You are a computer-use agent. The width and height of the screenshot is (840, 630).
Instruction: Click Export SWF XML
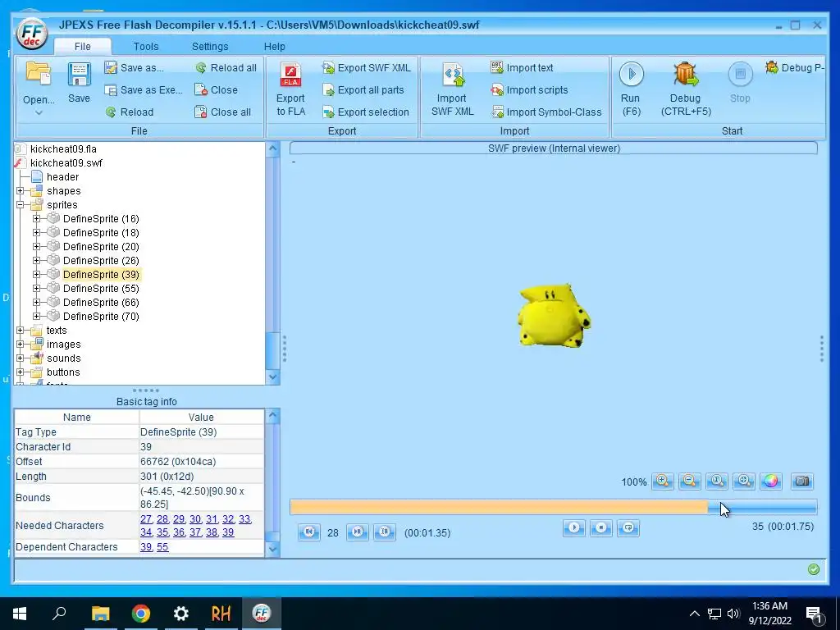pos(367,67)
